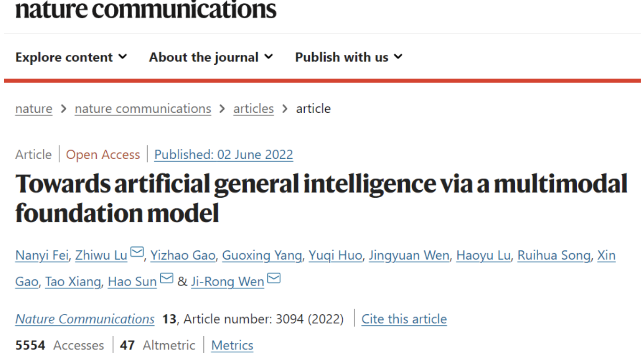
Task: Open author Tao Xiang's details
Action: [x=73, y=282]
